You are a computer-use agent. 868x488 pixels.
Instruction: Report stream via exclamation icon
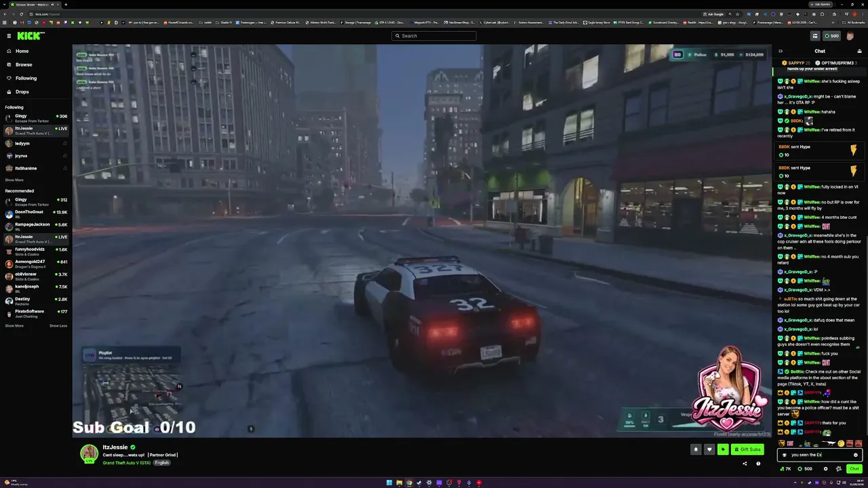pos(758,464)
